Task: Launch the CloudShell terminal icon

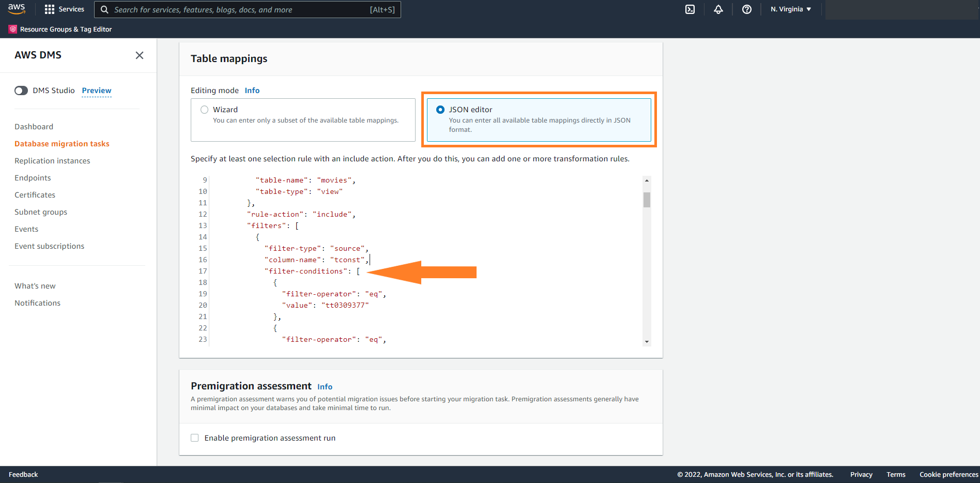Action: coord(690,9)
